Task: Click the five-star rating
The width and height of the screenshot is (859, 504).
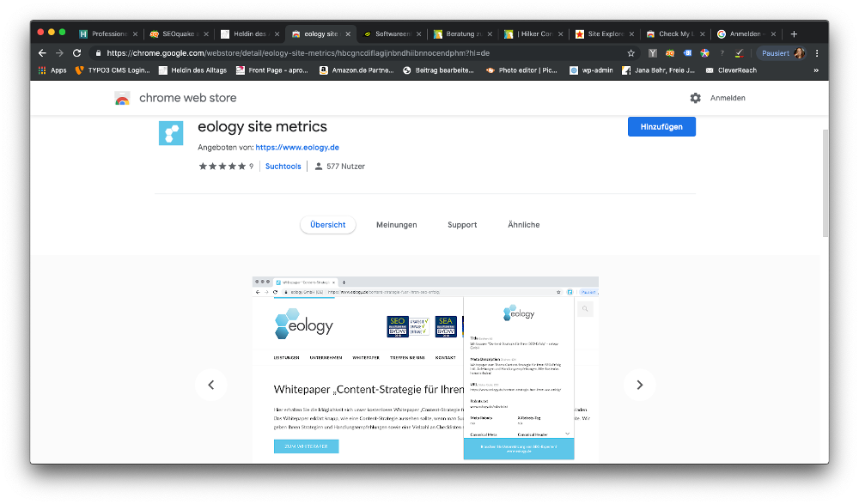Action: [x=222, y=167]
